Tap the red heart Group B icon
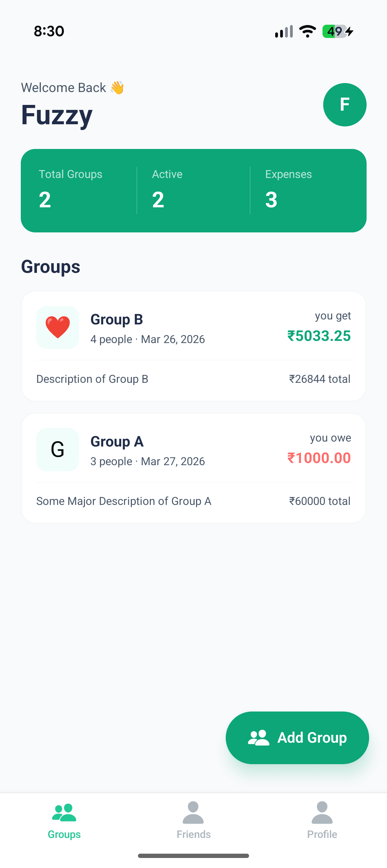Viewport: 387px width, 868px height. point(58,327)
